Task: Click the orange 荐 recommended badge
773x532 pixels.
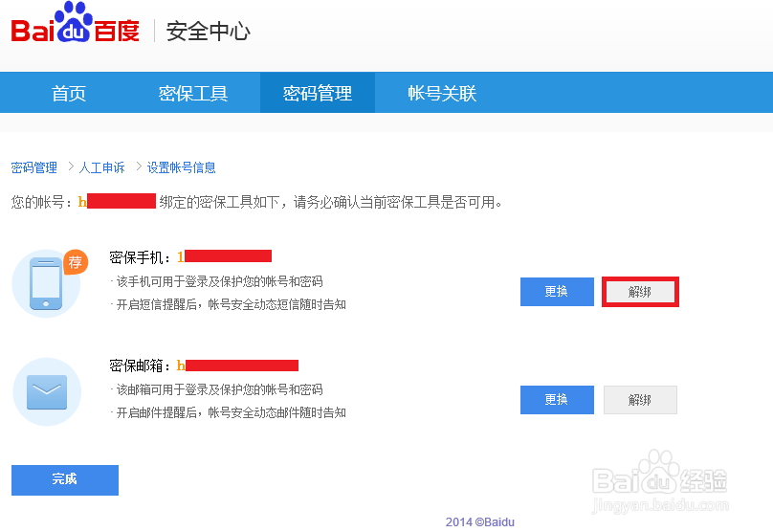Action: (x=76, y=262)
